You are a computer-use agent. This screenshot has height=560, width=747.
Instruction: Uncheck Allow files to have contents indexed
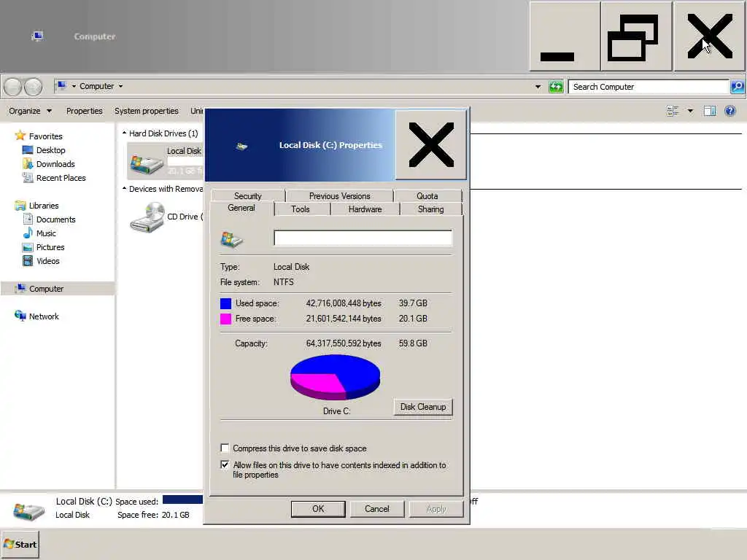pos(225,464)
